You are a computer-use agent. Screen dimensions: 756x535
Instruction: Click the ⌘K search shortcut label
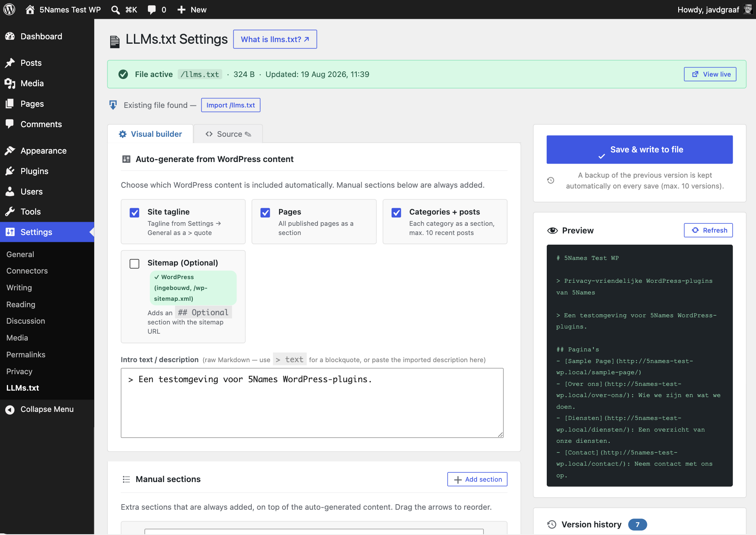point(131,10)
